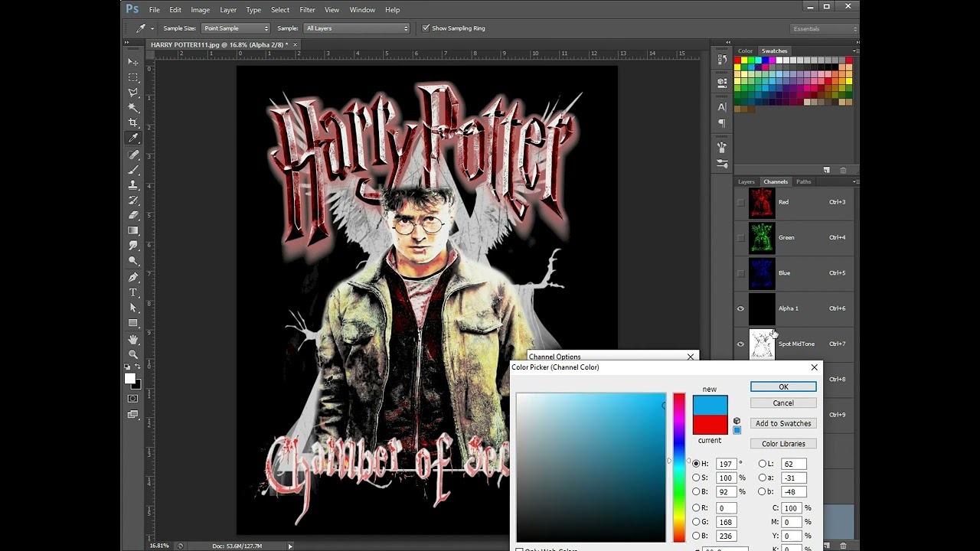Select the Zoom tool
This screenshot has width=980, height=551.
pyautogui.click(x=133, y=354)
